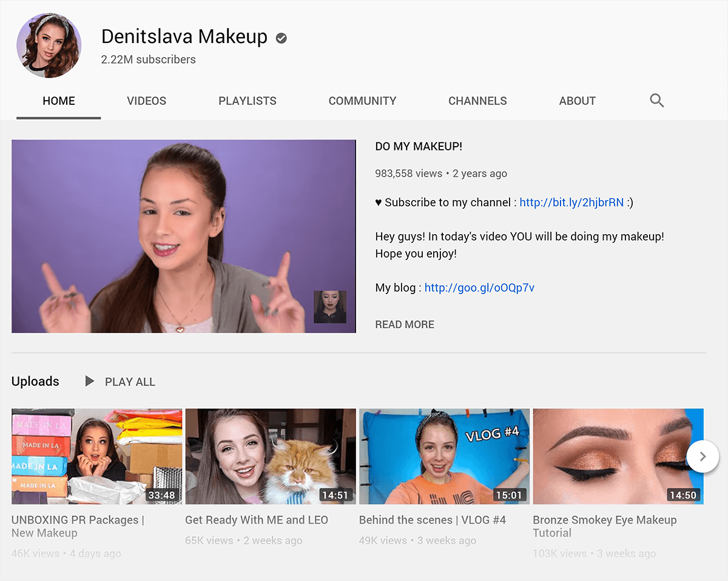The width and height of the screenshot is (728, 581).
Task: Click the Uploads section heading
Action: tap(35, 381)
